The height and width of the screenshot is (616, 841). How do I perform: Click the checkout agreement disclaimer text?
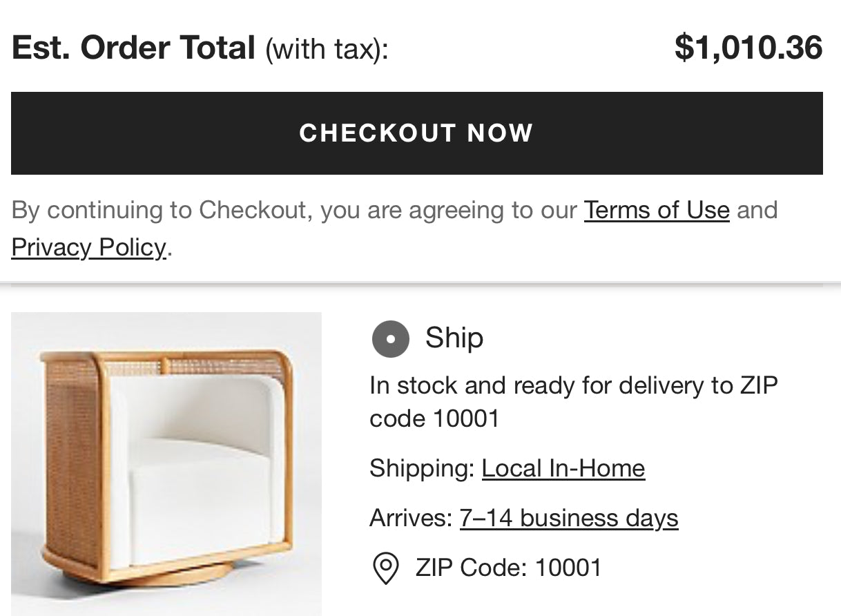297,210
